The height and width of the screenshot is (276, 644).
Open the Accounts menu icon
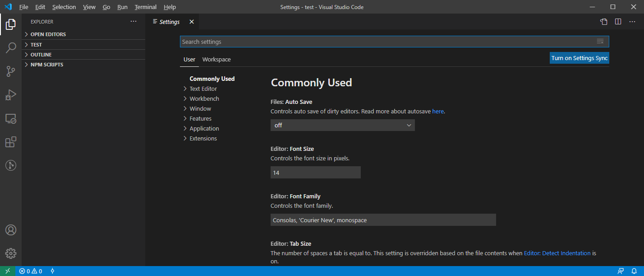point(11,230)
